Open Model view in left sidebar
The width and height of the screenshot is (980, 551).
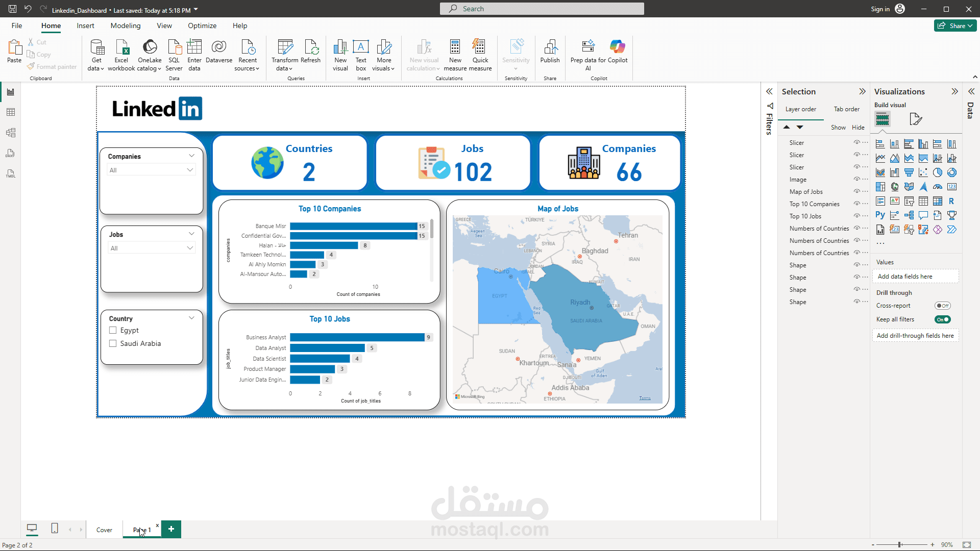pos(11,133)
